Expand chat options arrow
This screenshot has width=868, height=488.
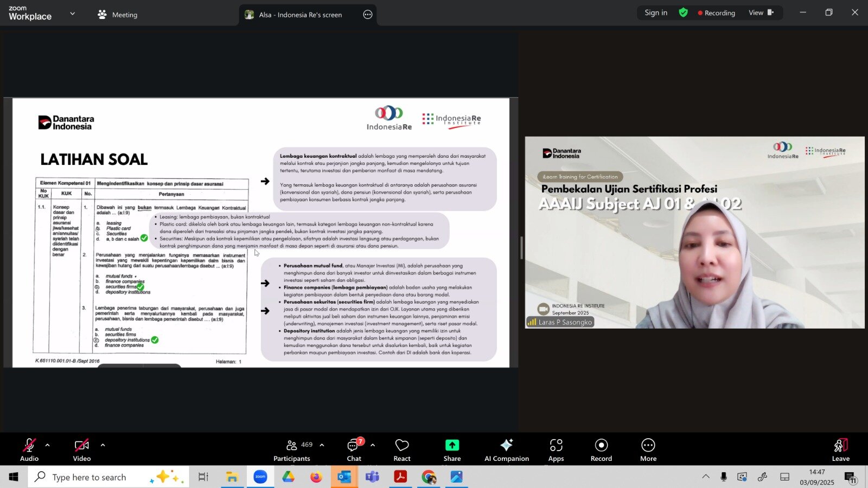(373, 445)
